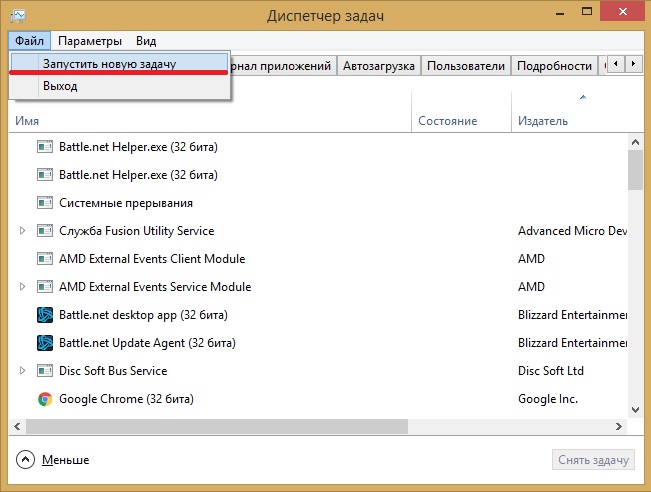
Task: Open the Параметры menu
Action: coord(90,41)
